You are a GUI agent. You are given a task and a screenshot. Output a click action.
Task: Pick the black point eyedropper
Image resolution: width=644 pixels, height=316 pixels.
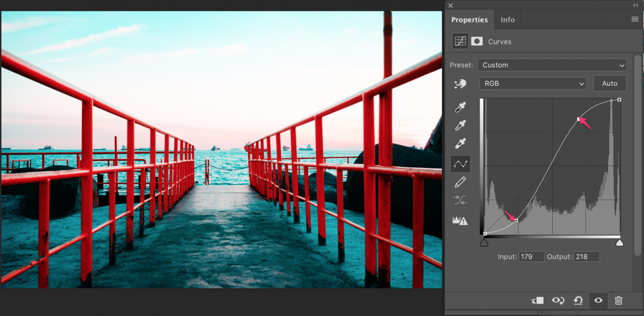tap(460, 107)
